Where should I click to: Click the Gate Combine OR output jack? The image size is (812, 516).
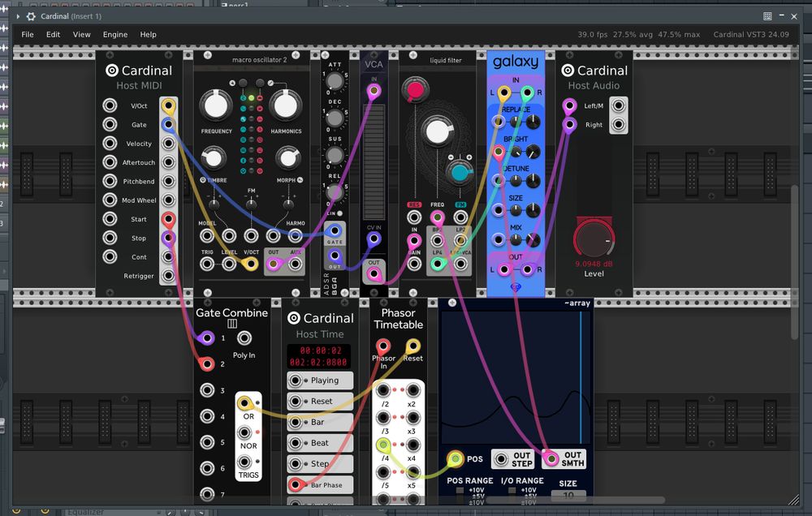click(244, 403)
